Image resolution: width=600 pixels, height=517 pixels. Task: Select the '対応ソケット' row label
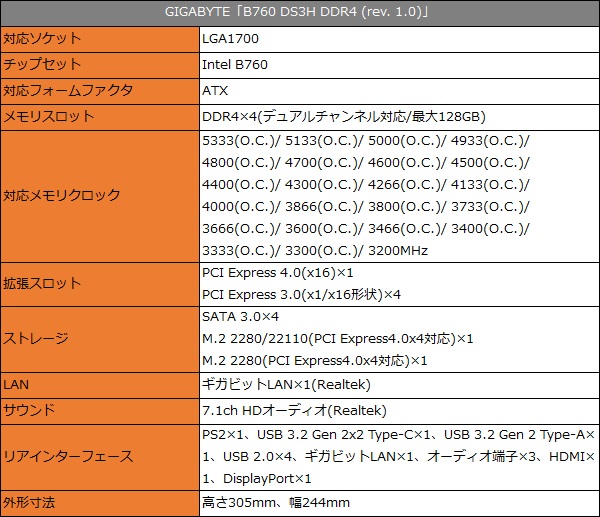click(42, 39)
